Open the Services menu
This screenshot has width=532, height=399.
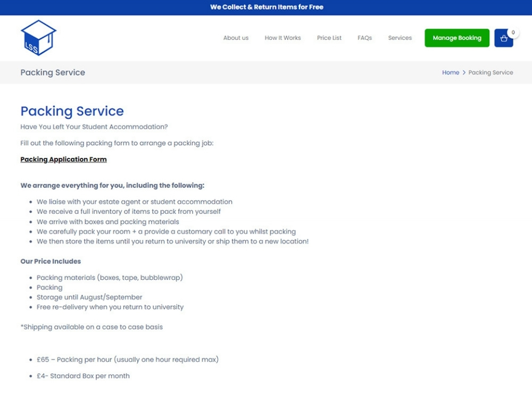pyautogui.click(x=400, y=38)
